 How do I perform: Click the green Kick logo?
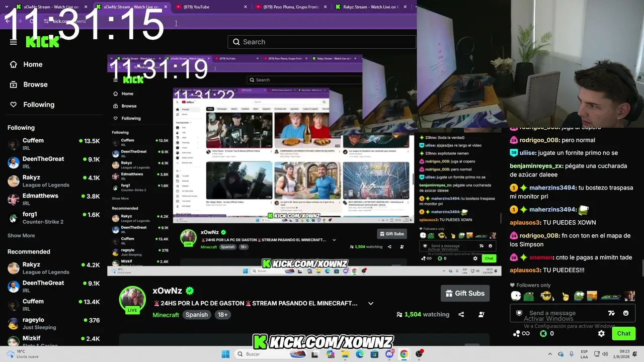[x=42, y=42]
